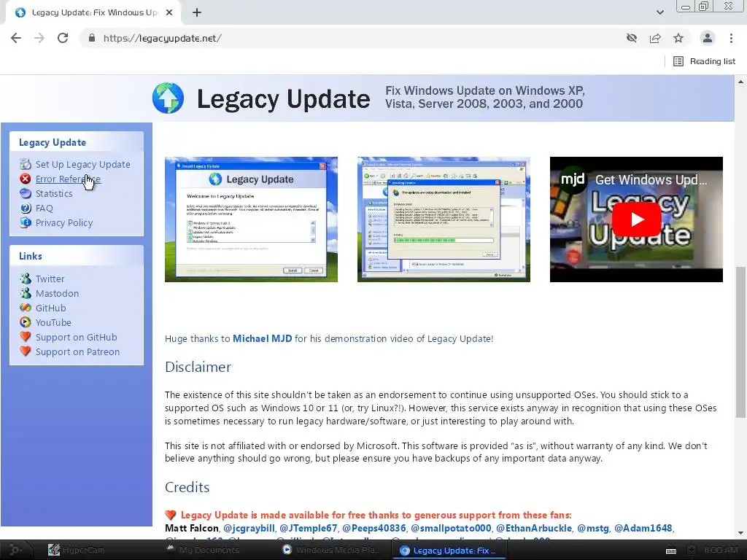The width and height of the screenshot is (747, 560).
Task: Click the YouTube media player icon
Action: coord(26,322)
